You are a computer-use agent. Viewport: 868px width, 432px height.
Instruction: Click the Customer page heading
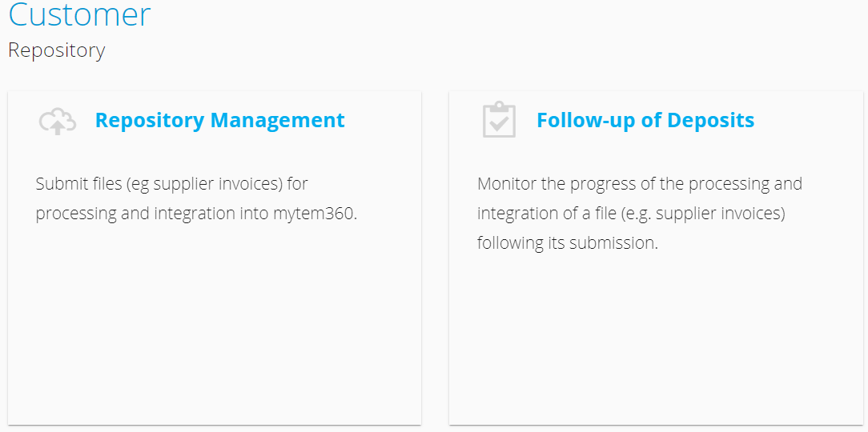point(79,14)
